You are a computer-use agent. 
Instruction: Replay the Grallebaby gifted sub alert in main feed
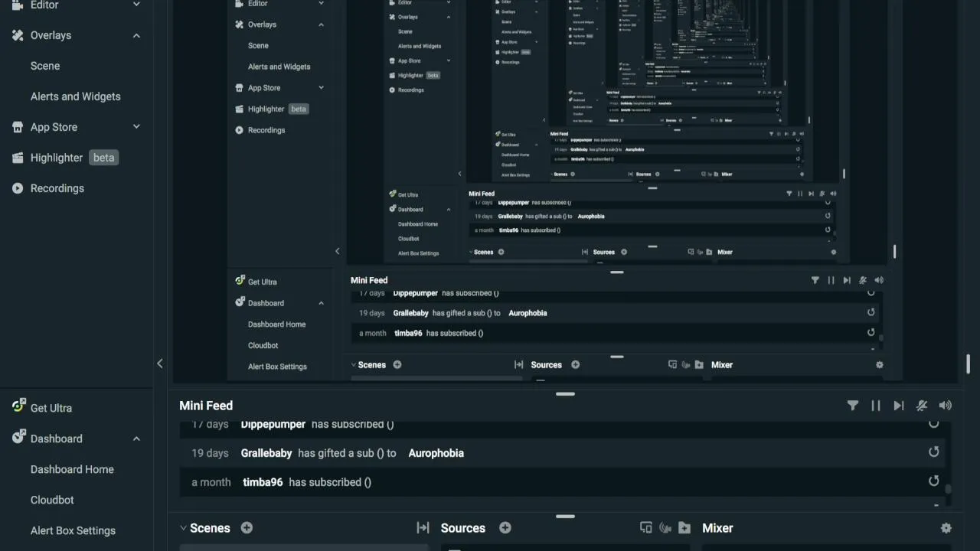pyautogui.click(x=933, y=452)
